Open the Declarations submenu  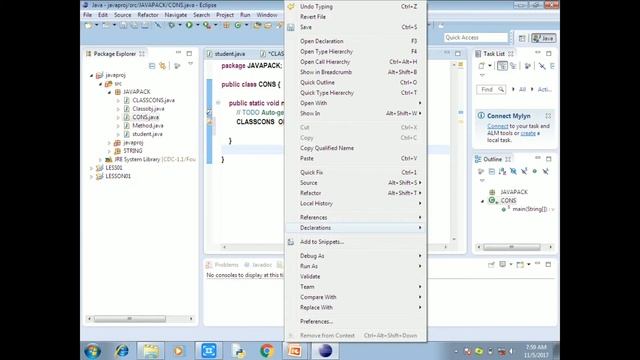pos(355,228)
